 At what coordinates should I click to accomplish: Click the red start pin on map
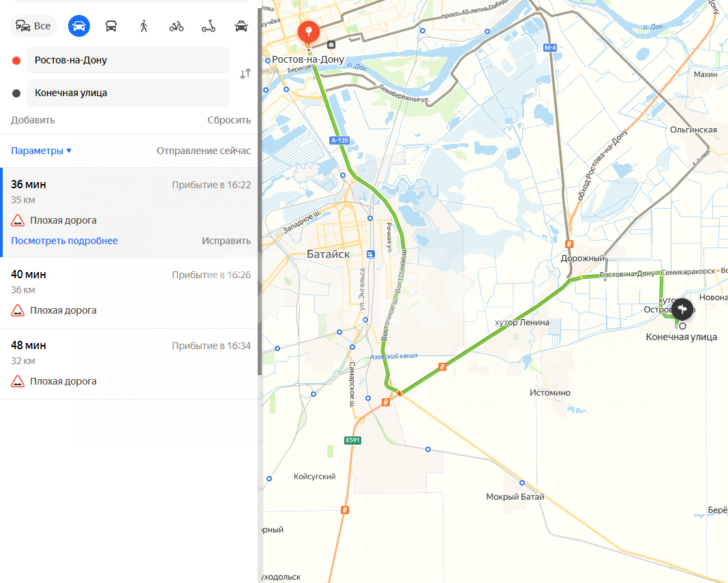(x=308, y=32)
